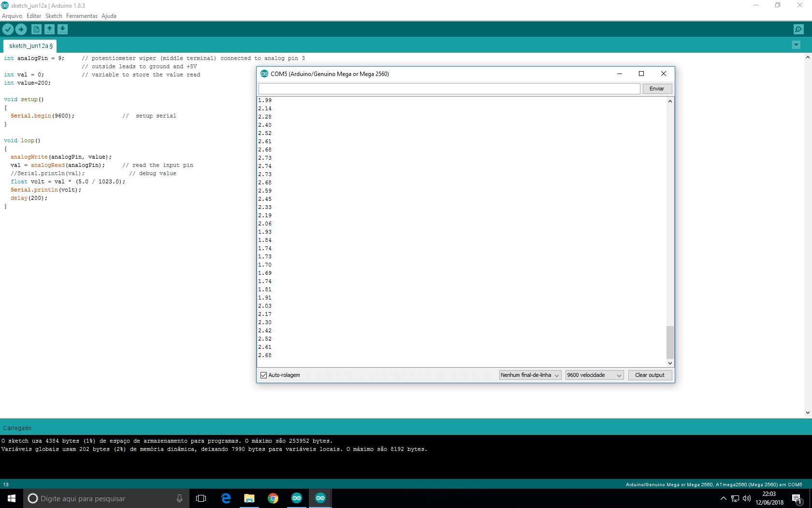The height and width of the screenshot is (508, 812).
Task: Open the Arquivo menu
Action: (x=12, y=16)
